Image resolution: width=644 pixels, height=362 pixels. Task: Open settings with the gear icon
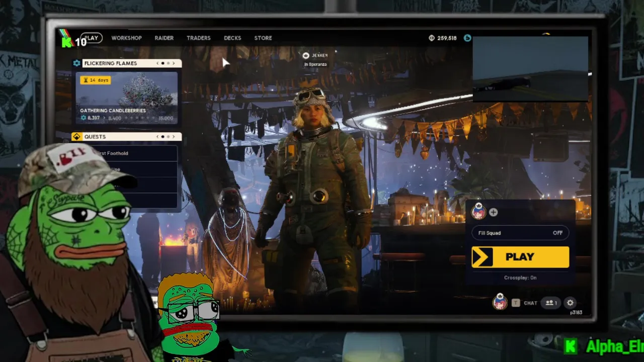[570, 303]
